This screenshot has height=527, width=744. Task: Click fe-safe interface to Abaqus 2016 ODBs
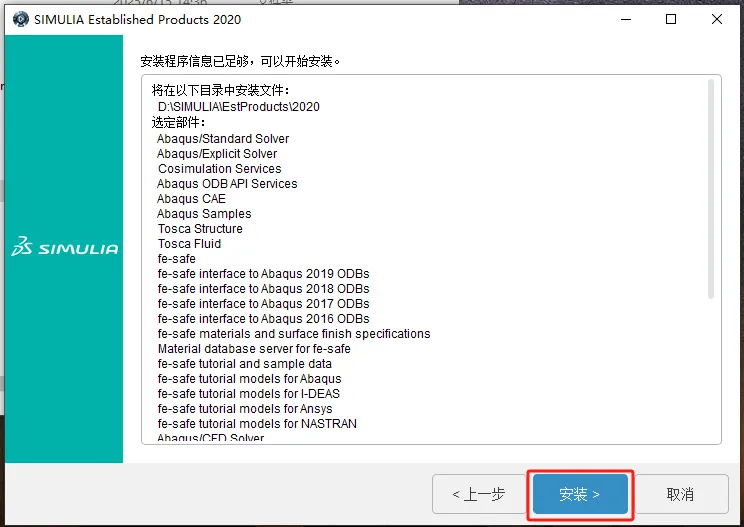pos(263,319)
